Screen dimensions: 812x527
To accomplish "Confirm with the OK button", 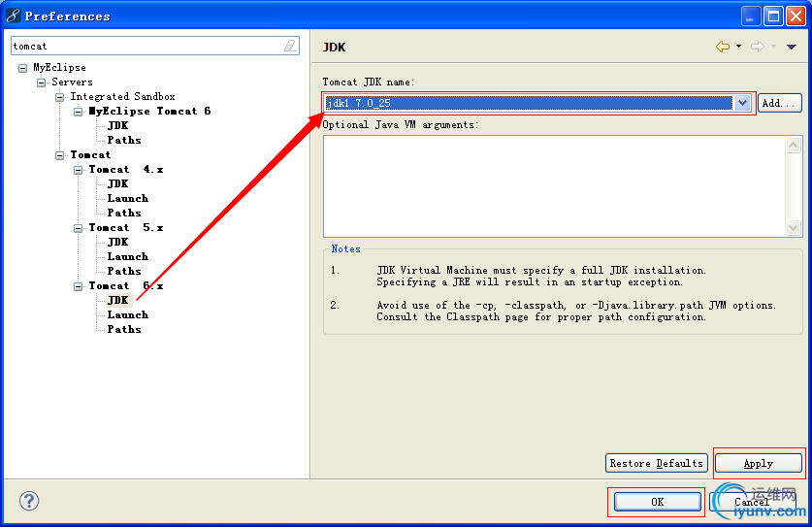I will pyautogui.click(x=657, y=502).
